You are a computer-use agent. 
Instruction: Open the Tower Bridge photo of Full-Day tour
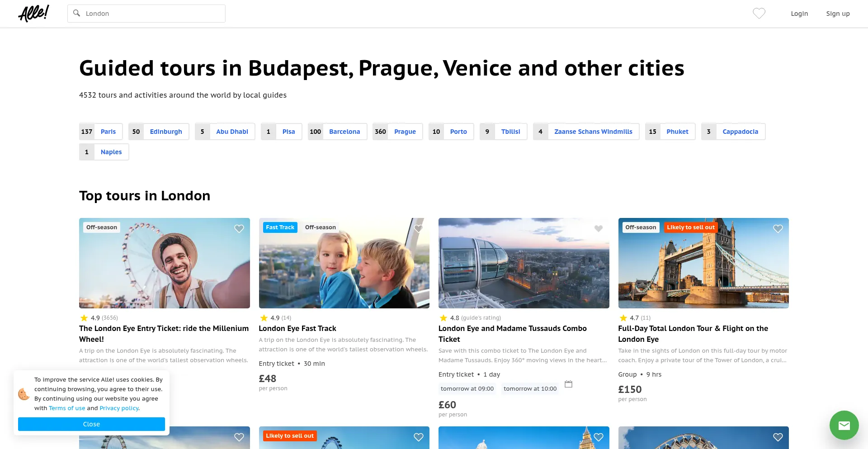click(703, 263)
